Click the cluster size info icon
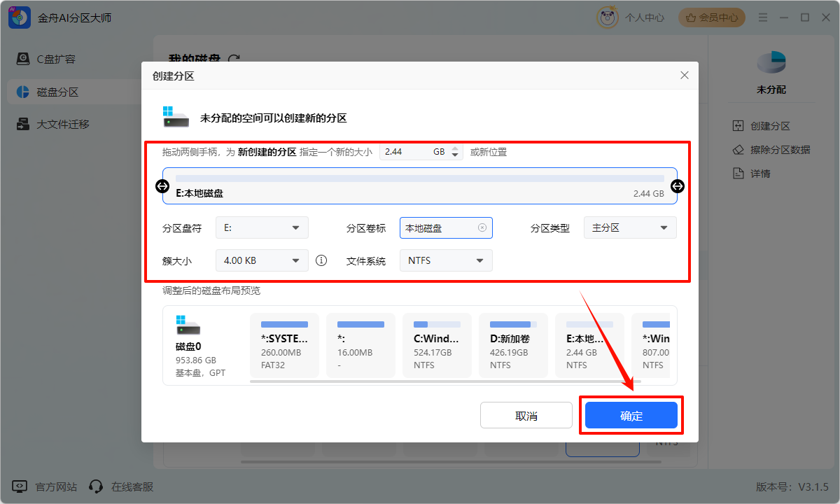 tap(321, 260)
